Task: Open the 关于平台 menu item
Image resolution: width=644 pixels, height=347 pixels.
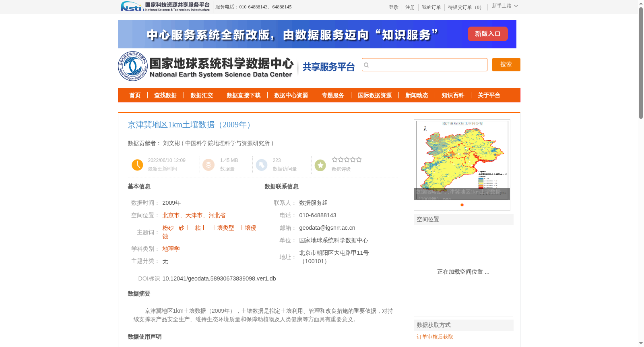Action: pos(489,96)
